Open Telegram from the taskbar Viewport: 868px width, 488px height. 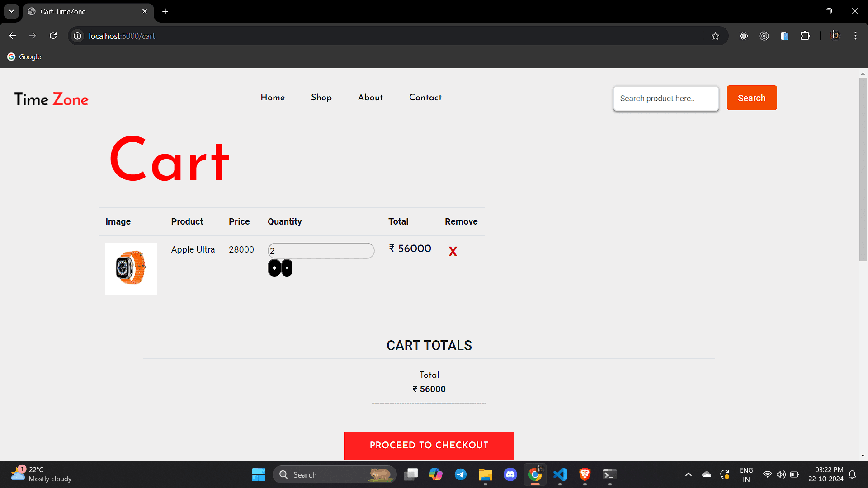(461, 474)
